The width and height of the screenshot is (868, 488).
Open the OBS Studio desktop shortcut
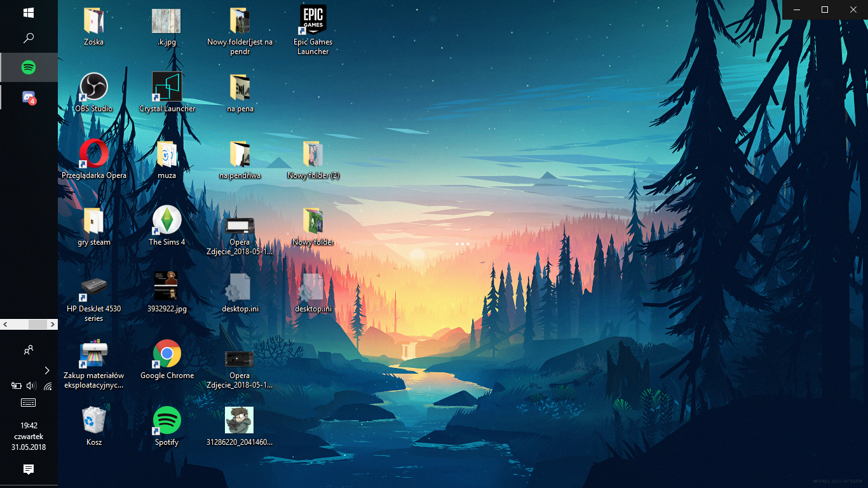(93, 87)
